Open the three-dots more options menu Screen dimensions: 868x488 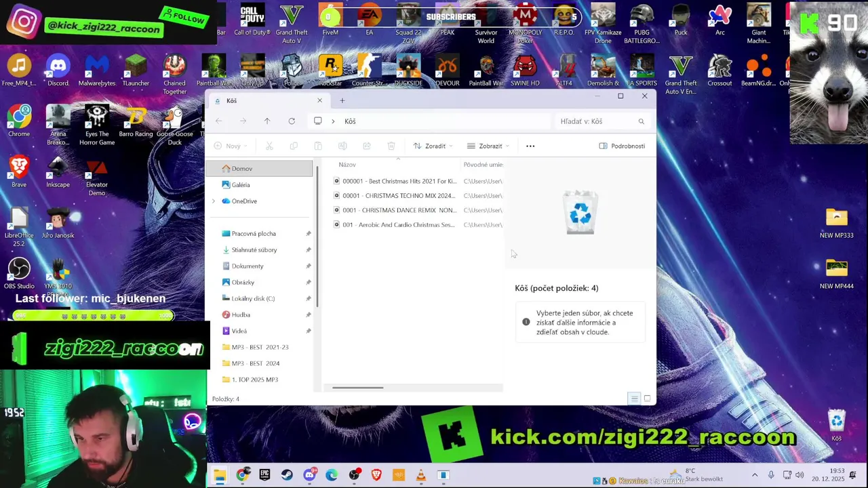coord(530,146)
